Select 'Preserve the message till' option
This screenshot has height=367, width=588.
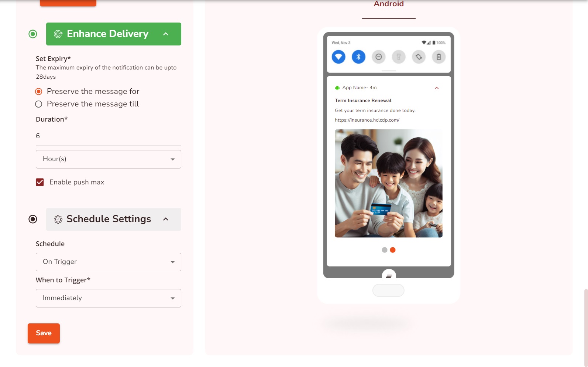(x=39, y=104)
